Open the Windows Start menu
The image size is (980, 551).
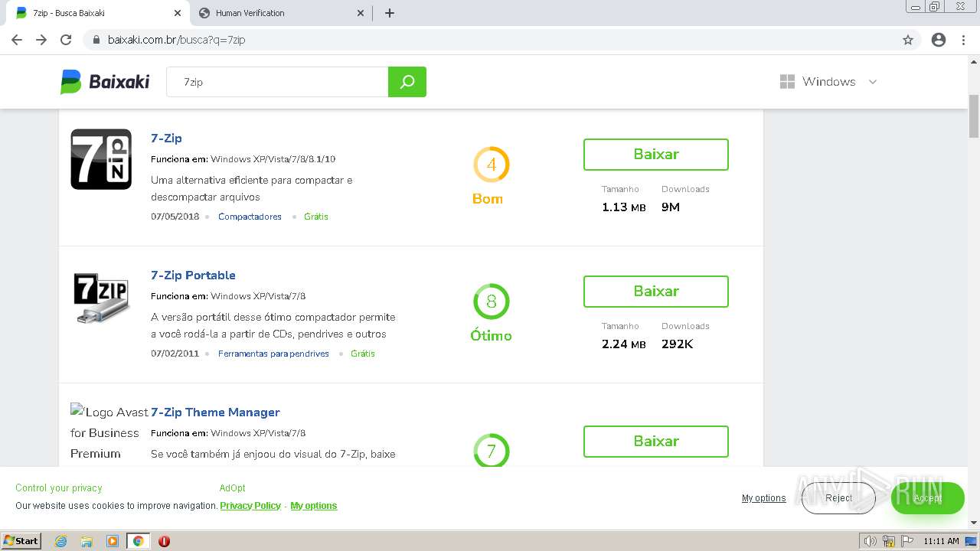click(21, 541)
